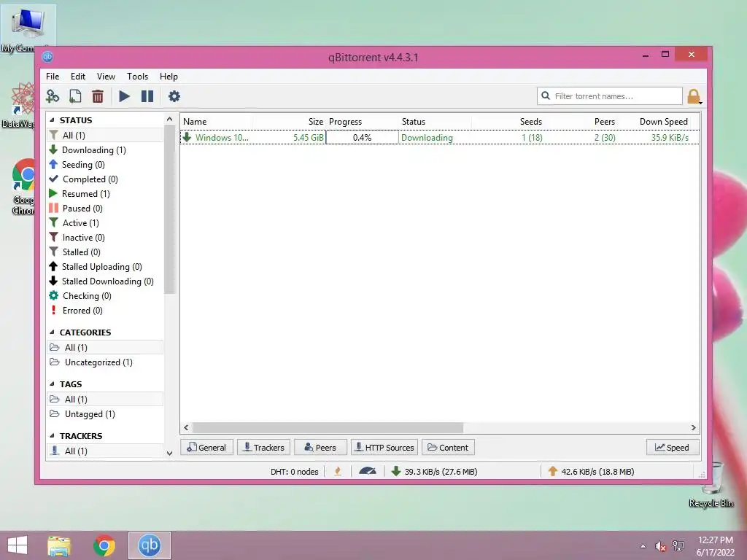Open the Windows Start button
Image resolution: width=747 pixels, height=560 pixels.
[x=18, y=545]
